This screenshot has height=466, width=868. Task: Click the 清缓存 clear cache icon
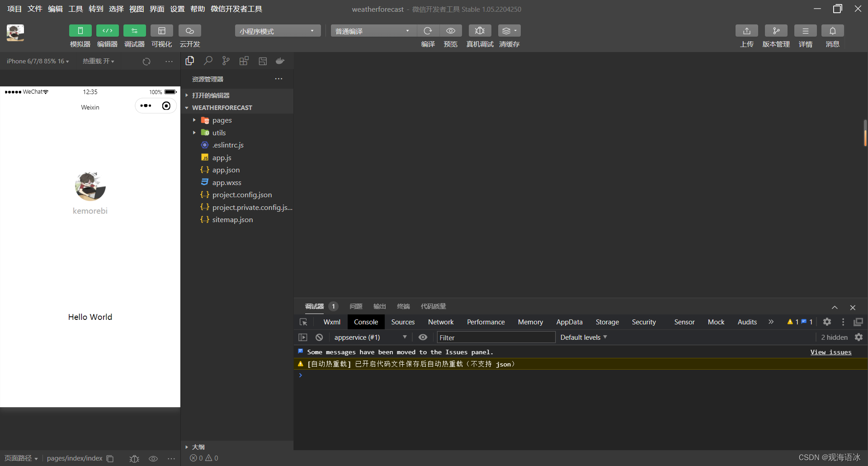click(x=509, y=31)
